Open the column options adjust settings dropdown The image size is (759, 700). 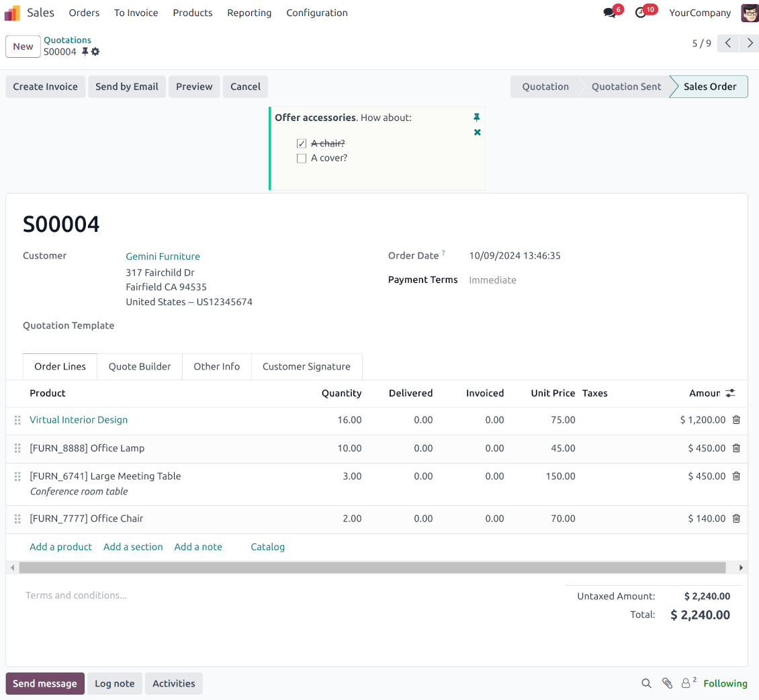click(731, 393)
